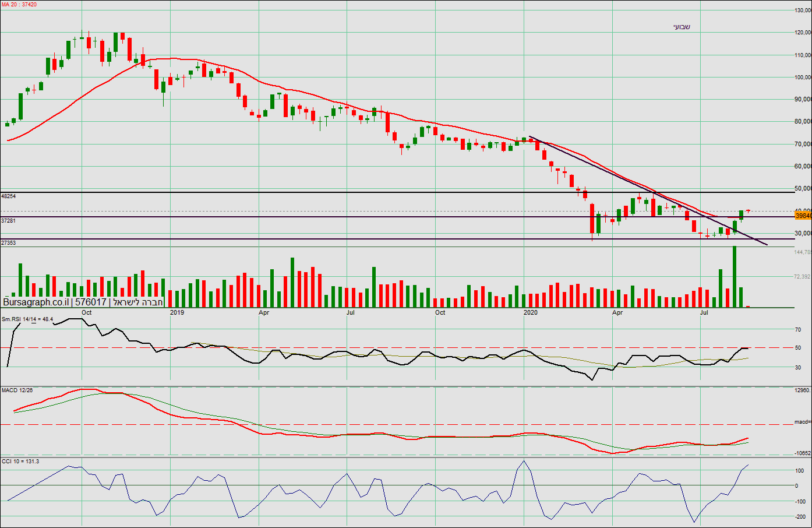Screen dimensions: 812x528
Task: Click the -200 value on CCI axis
Action: click(x=800, y=517)
